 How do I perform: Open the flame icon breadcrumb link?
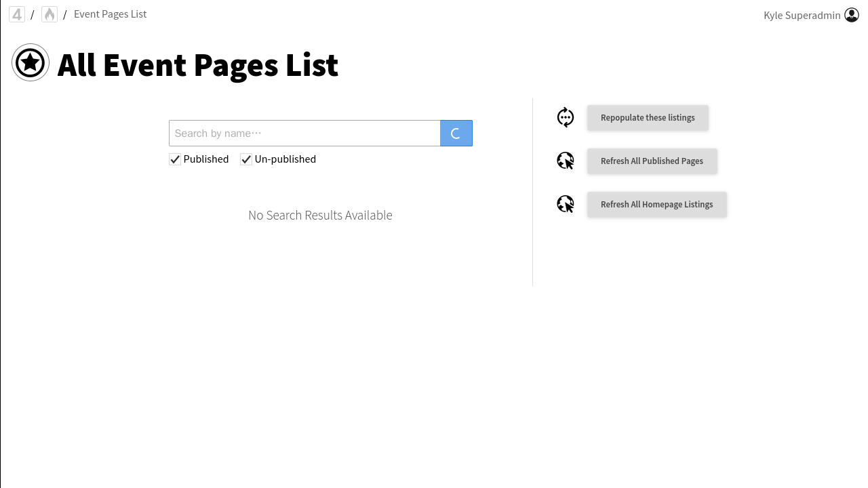(x=50, y=14)
